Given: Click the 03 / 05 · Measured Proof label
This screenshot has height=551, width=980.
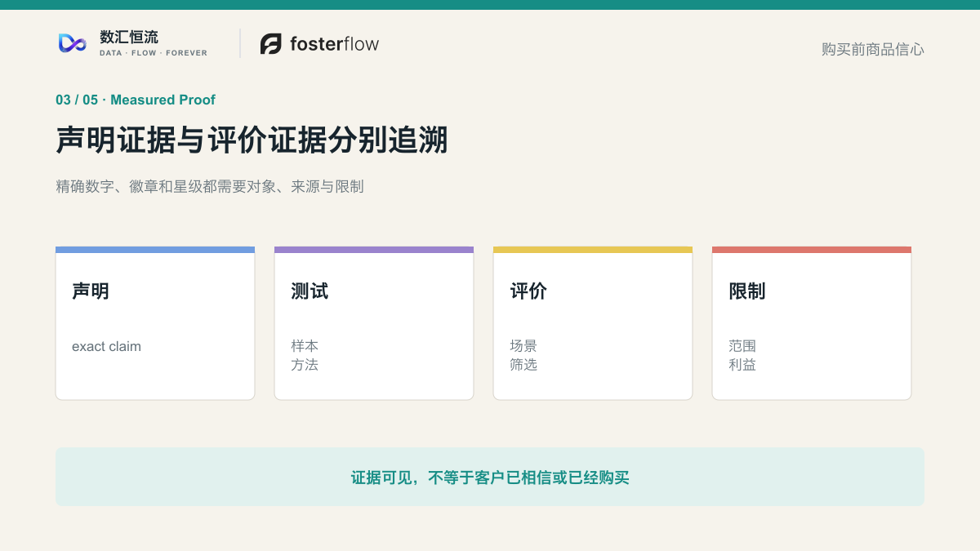Looking at the screenshot, I should (136, 100).
